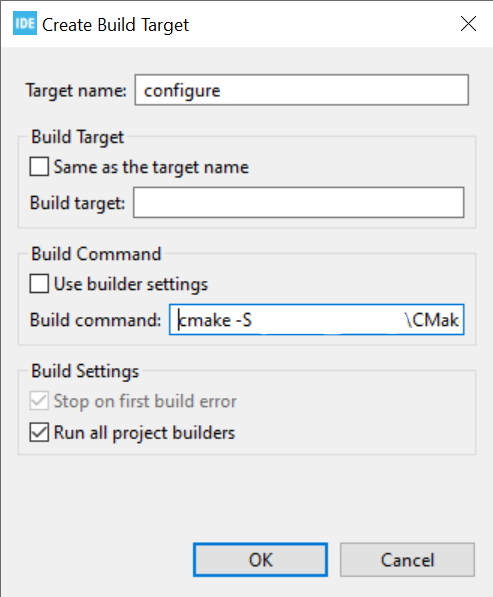
Task: Click the IDE logo in the title bar
Action: tap(25, 23)
